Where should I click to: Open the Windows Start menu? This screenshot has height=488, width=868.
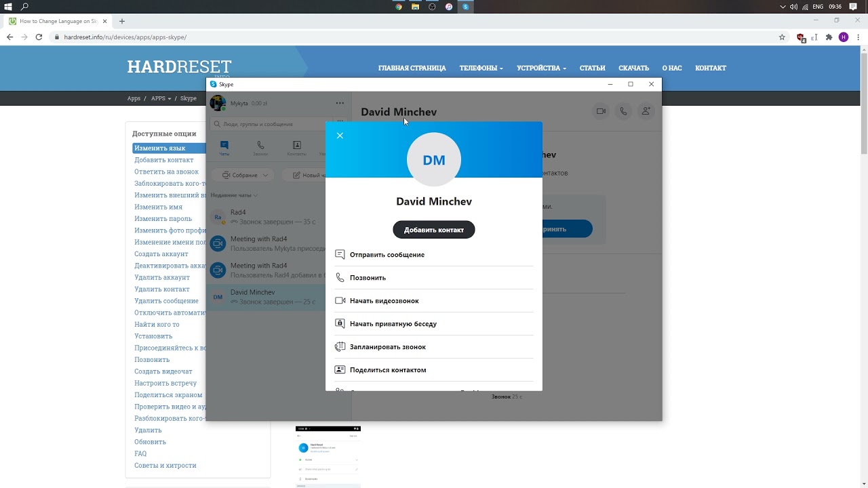click(x=8, y=7)
